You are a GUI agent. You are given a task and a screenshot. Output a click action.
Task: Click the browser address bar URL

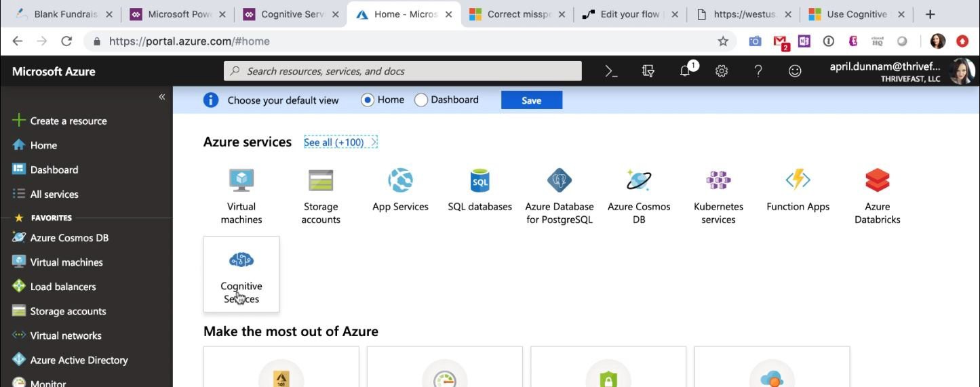190,41
